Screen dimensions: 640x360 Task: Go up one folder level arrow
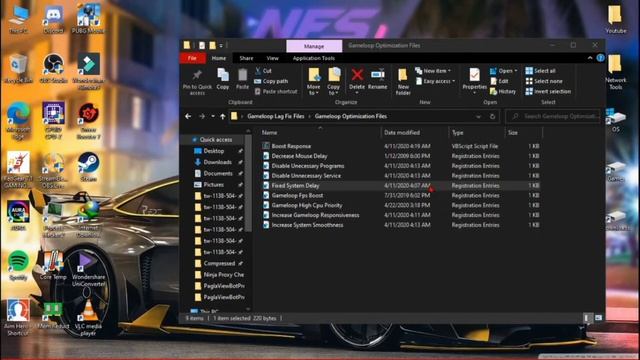tap(222, 116)
